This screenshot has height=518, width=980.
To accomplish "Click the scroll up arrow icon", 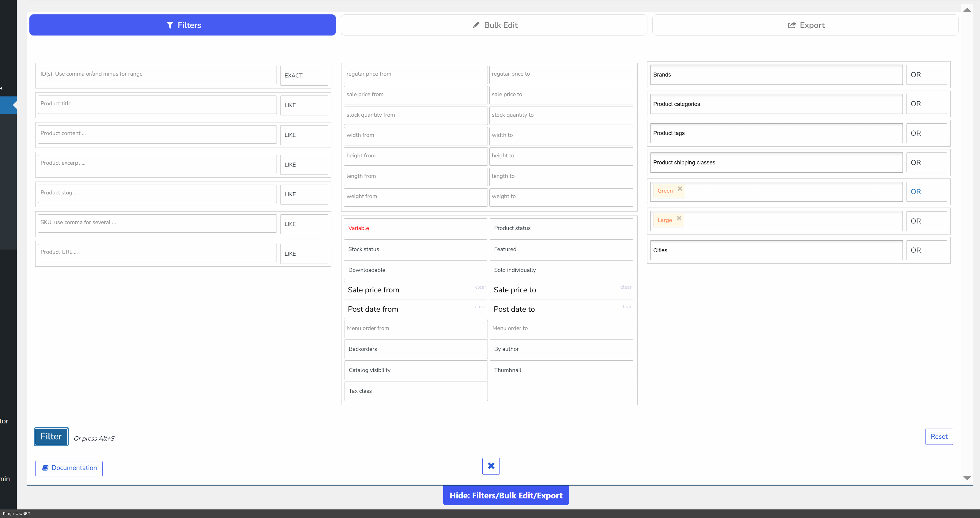I will pos(967,10).
